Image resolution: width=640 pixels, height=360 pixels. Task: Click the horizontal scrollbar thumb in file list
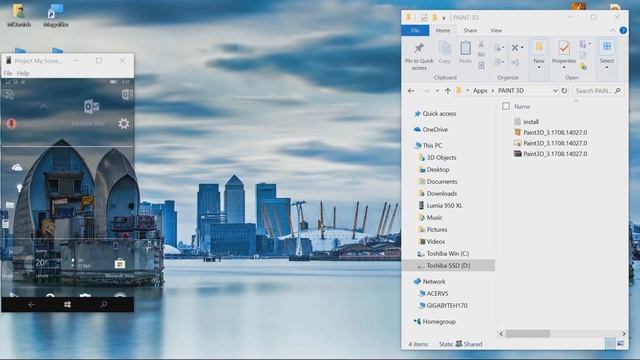527,334
